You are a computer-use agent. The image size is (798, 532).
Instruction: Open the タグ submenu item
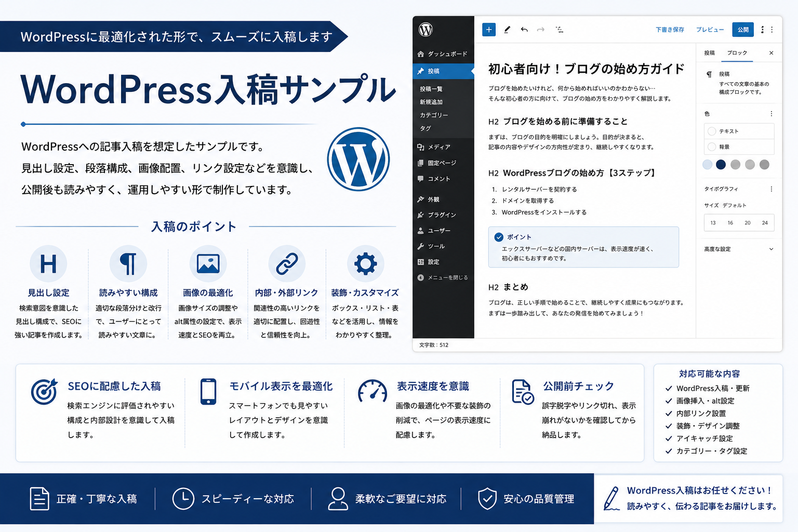click(425, 128)
